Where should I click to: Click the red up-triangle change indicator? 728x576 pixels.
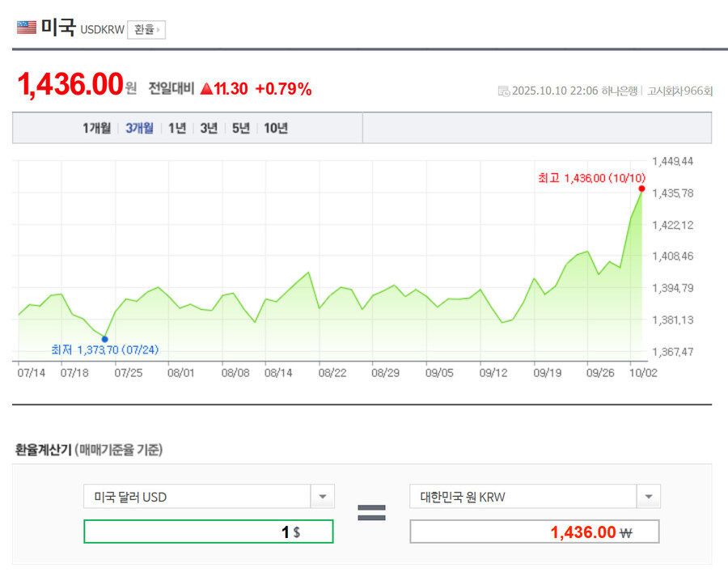(x=206, y=89)
